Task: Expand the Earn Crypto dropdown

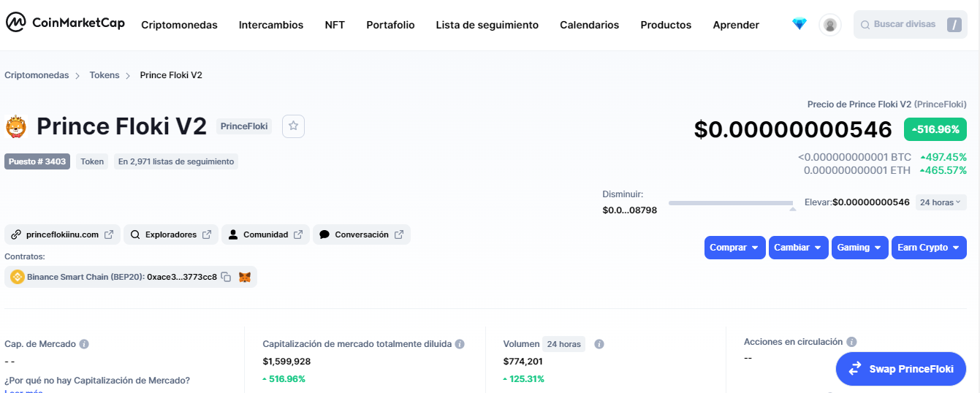Action: (x=929, y=248)
